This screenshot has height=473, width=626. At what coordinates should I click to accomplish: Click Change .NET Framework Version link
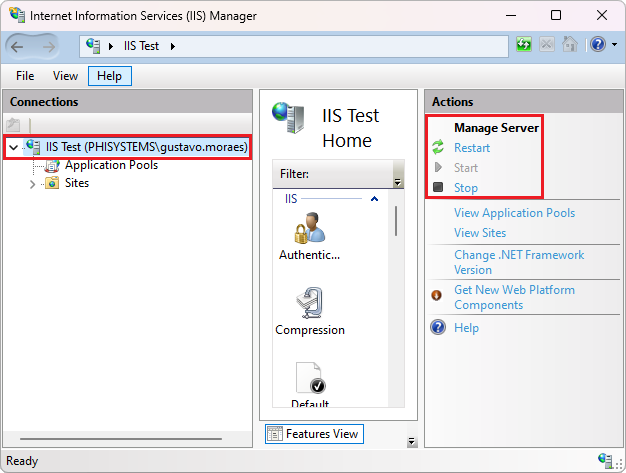pyautogui.click(x=519, y=262)
